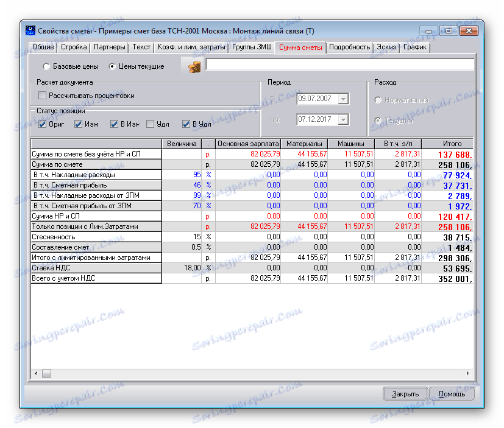The height and width of the screenshot is (428, 504).
Task: Switch to the Общие tab
Action: (43, 47)
